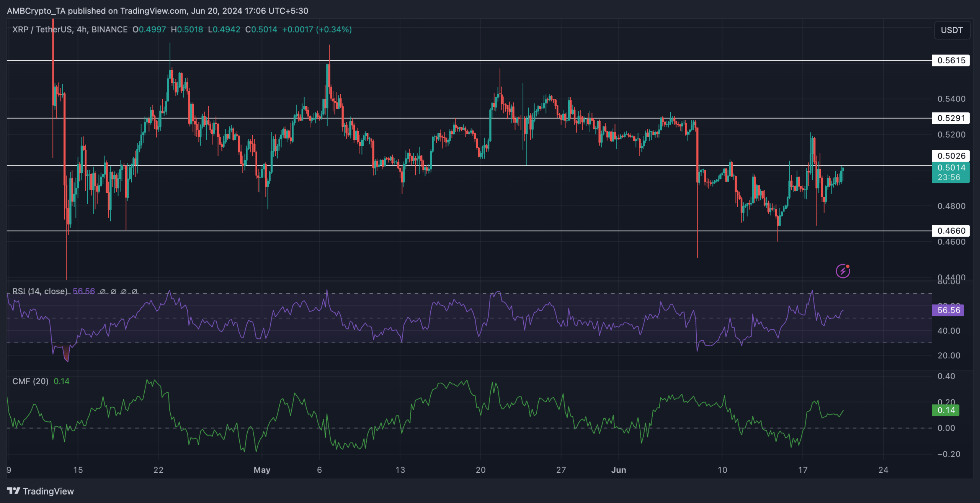
Task: Click the '10' date on time axis
Action: click(722, 470)
